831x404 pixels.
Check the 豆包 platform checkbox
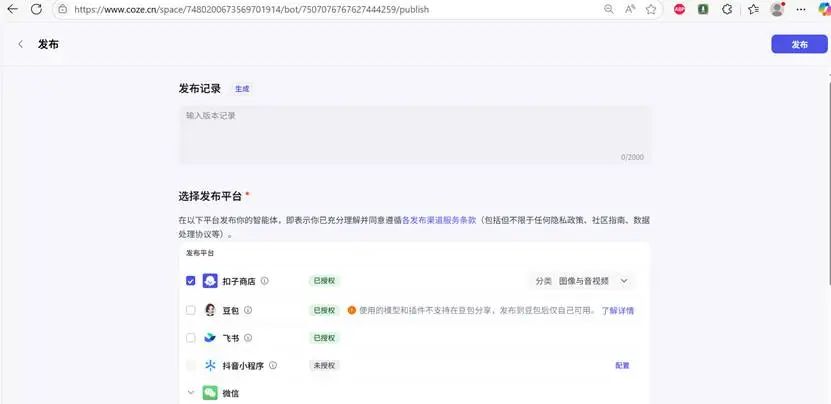pos(191,310)
